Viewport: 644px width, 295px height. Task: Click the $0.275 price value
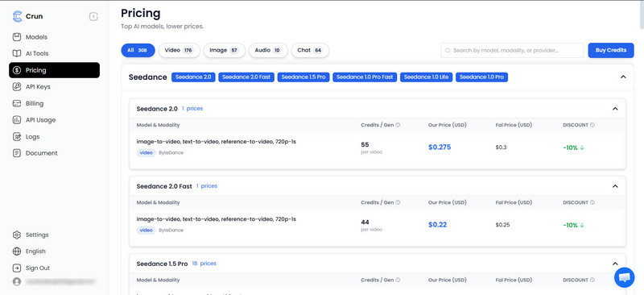point(440,147)
